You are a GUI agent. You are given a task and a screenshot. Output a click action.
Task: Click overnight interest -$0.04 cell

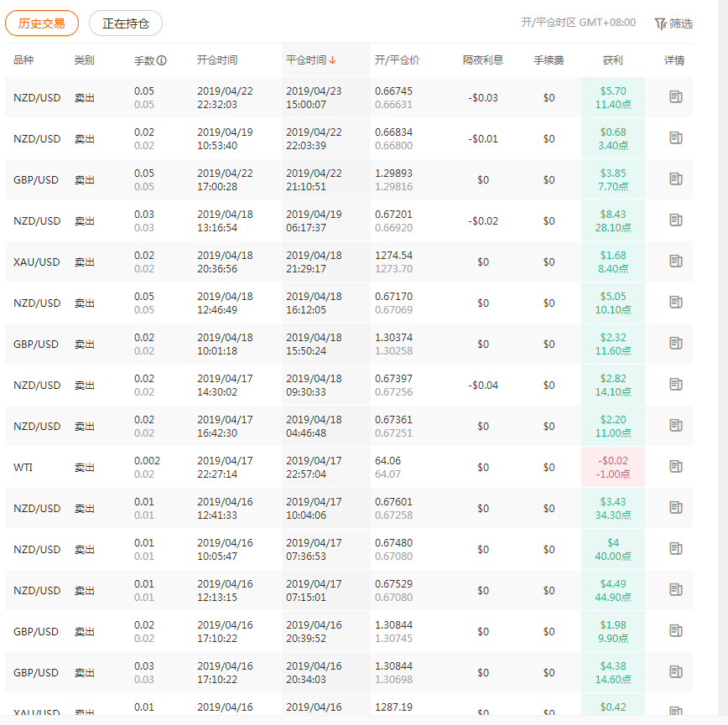(483, 385)
